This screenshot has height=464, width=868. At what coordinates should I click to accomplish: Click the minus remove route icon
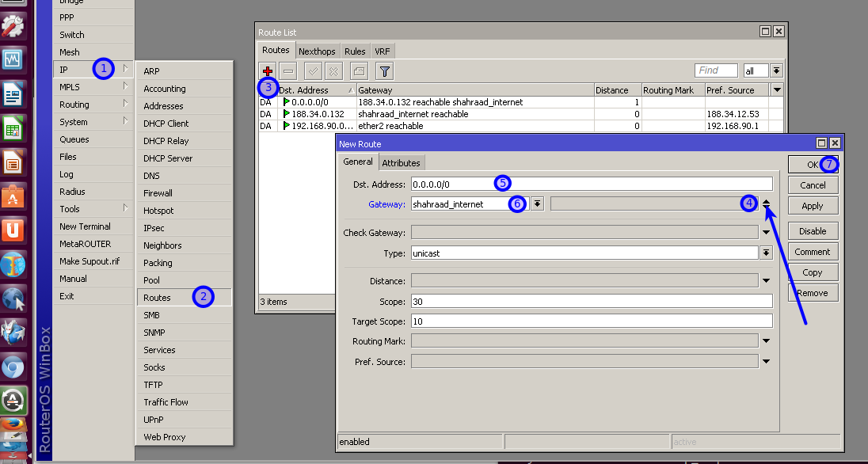(288, 71)
